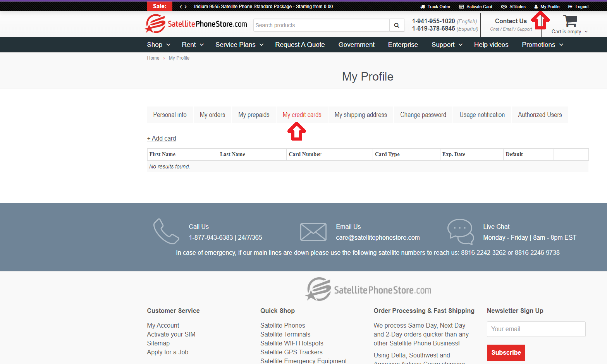Open Satellite Terminals quick shop link
Screen dimensions: 607x364
(x=285, y=335)
